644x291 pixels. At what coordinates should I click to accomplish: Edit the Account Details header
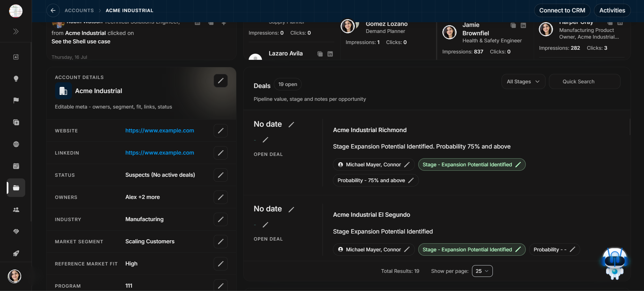(221, 81)
